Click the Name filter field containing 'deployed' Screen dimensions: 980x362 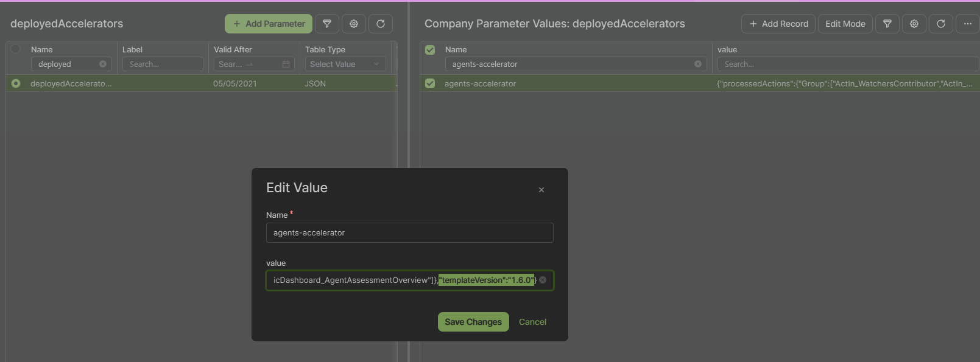pyautogui.click(x=71, y=64)
